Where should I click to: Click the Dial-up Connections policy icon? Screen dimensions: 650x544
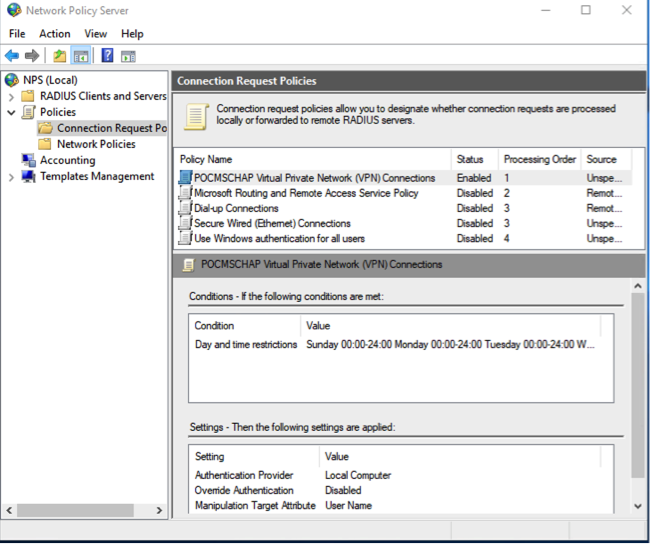185,208
